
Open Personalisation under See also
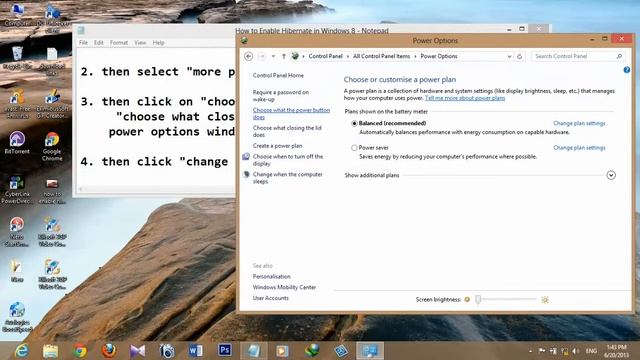click(271, 276)
